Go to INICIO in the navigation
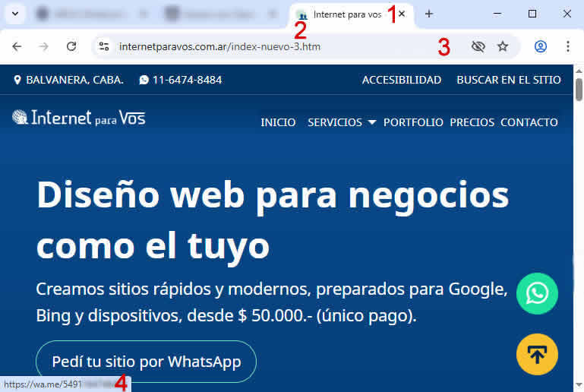This screenshot has width=584, height=392. pos(278,122)
